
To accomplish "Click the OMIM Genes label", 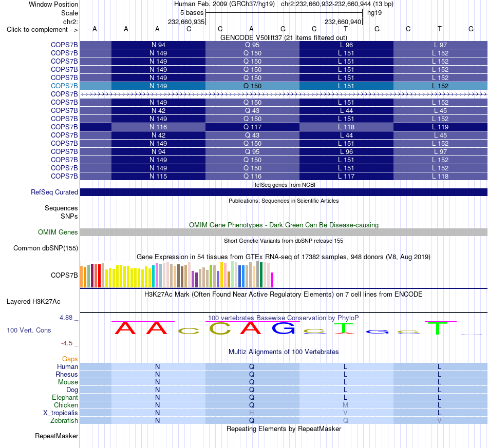I will tap(58, 232).
